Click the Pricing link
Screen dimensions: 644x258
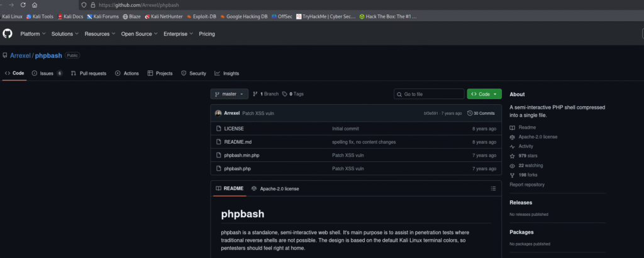206,34
